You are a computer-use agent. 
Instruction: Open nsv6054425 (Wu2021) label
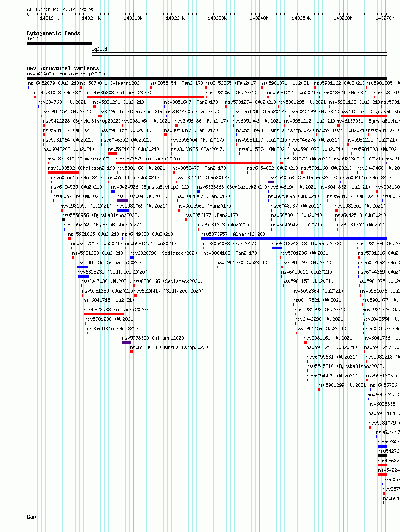point(333,376)
